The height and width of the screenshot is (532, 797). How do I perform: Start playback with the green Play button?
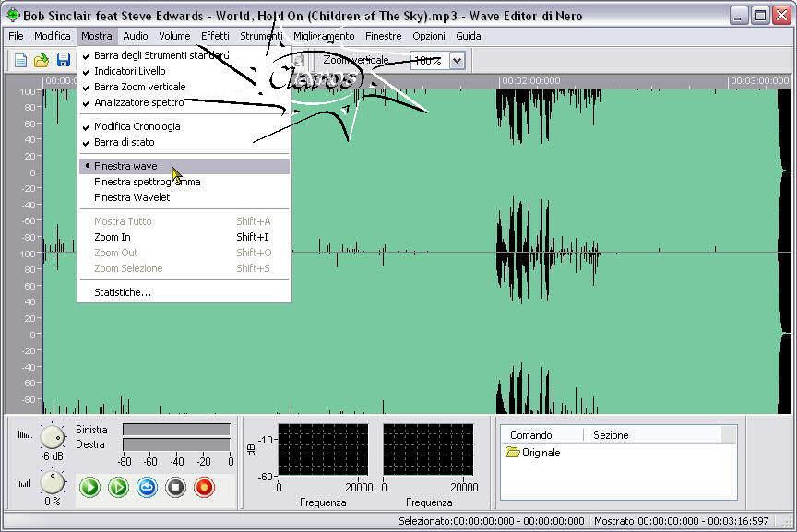click(90, 488)
